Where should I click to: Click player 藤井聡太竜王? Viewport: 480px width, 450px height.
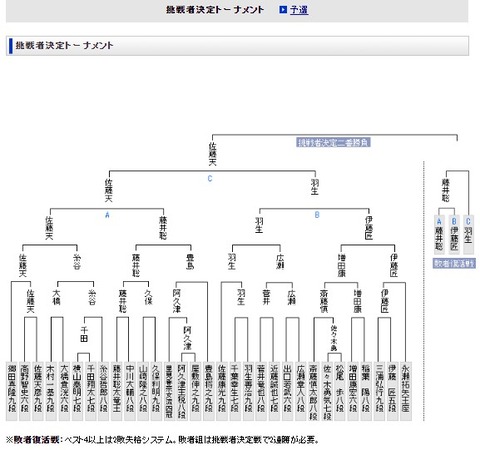(x=116, y=391)
